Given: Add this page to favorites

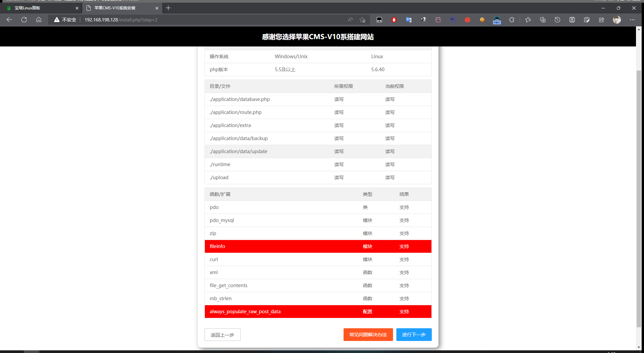Looking at the screenshot, I should click(x=363, y=20).
